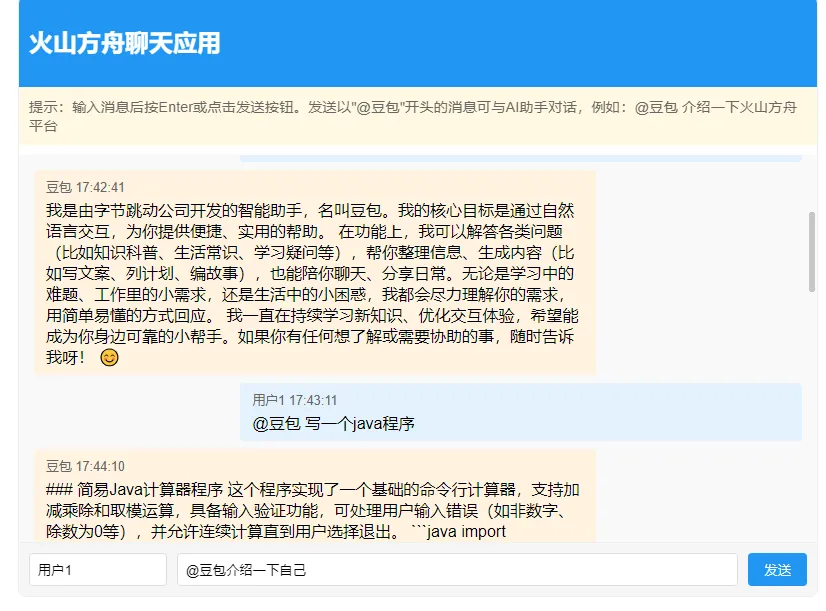Click the timestamp 豆包 17:44:10
Image resolution: width=826 pixels, height=611 pixels.
85,466
